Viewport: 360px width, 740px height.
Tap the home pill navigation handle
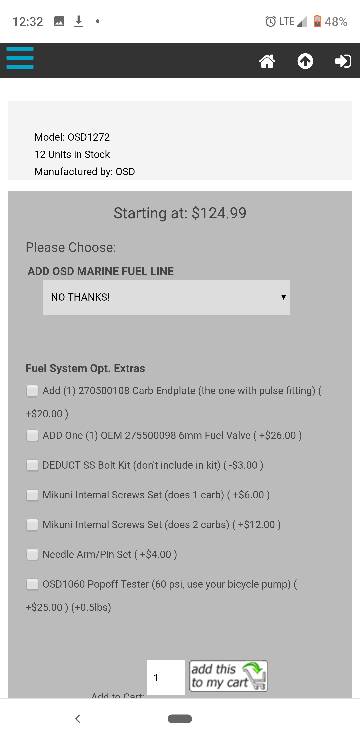[x=180, y=719]
